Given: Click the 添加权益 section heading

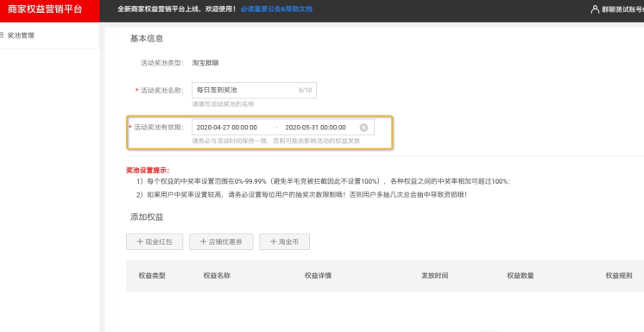Looking at the screenshot, I should click(147, 217).
